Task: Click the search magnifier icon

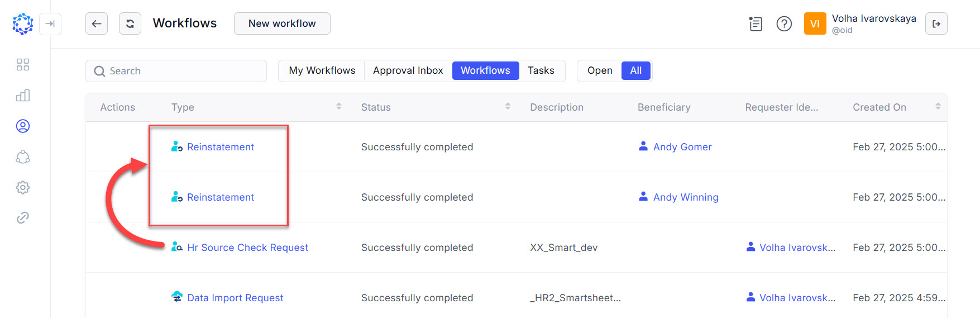Action: point(99,71)
